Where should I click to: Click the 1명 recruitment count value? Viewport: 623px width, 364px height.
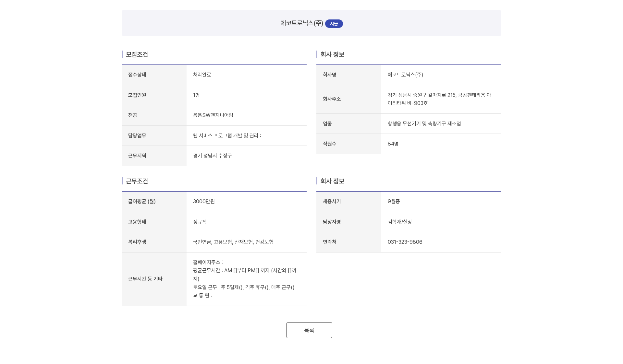click(x=196, y=95)
